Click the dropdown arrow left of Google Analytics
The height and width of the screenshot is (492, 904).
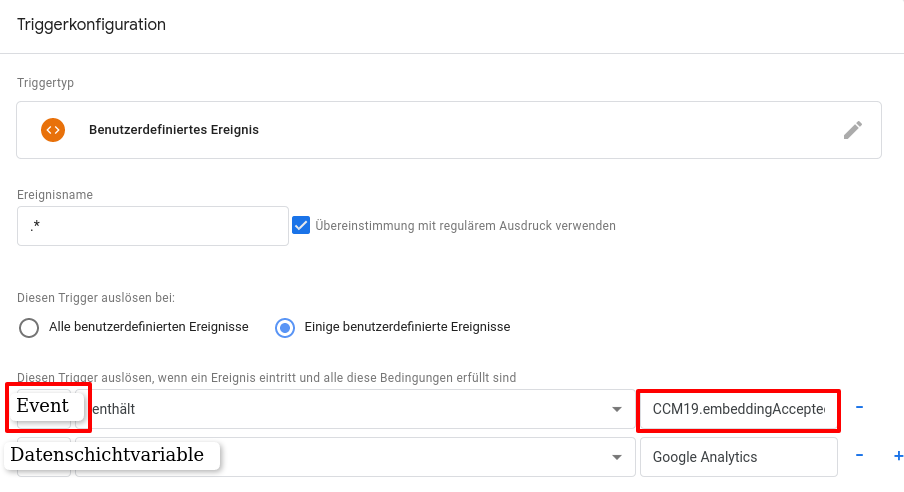[x=617, y=457]
